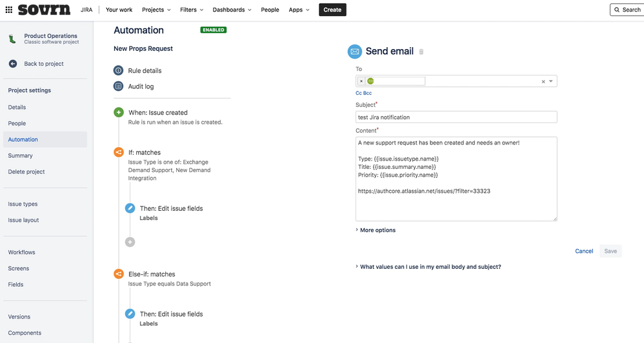
Task: Open the Apps menu
Action: tap(299, 10)
